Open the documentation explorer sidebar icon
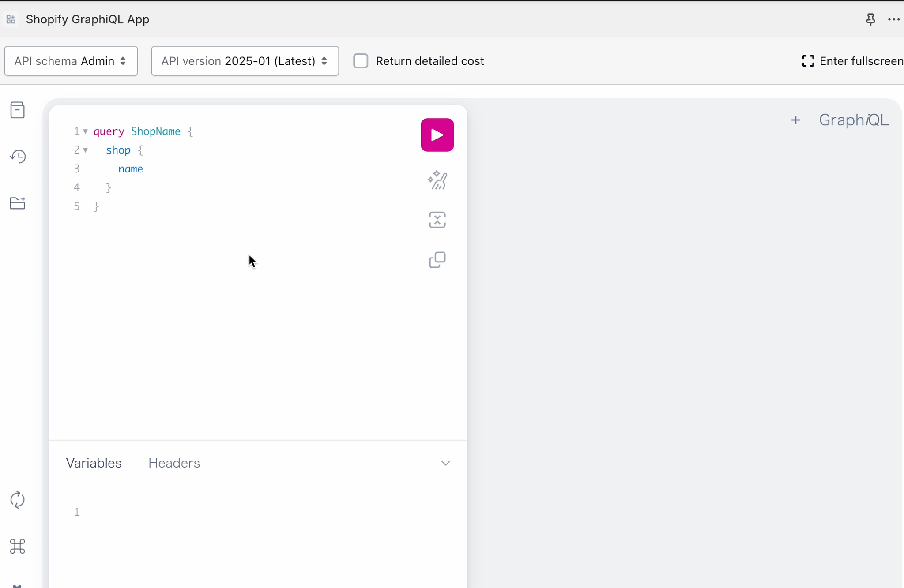The width and height of the screenshot is (904, 588). pyautogui.click(x=18, y=110)
